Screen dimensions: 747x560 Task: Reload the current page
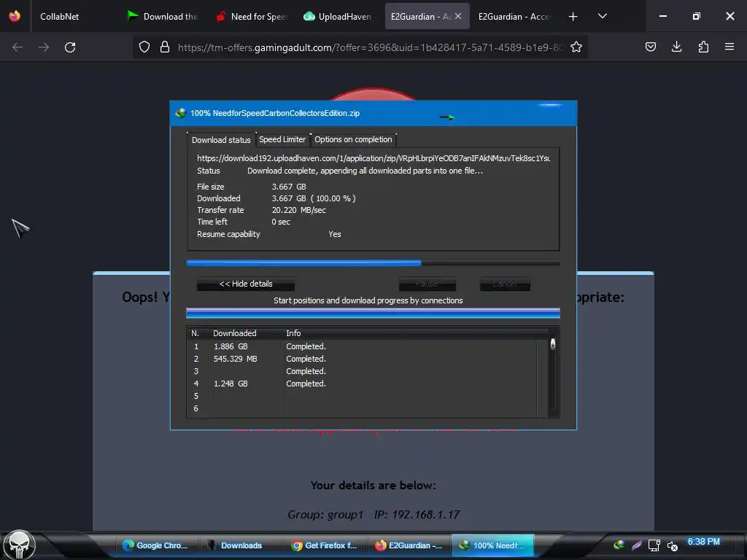pyautogui.click(x=70, y=47)
